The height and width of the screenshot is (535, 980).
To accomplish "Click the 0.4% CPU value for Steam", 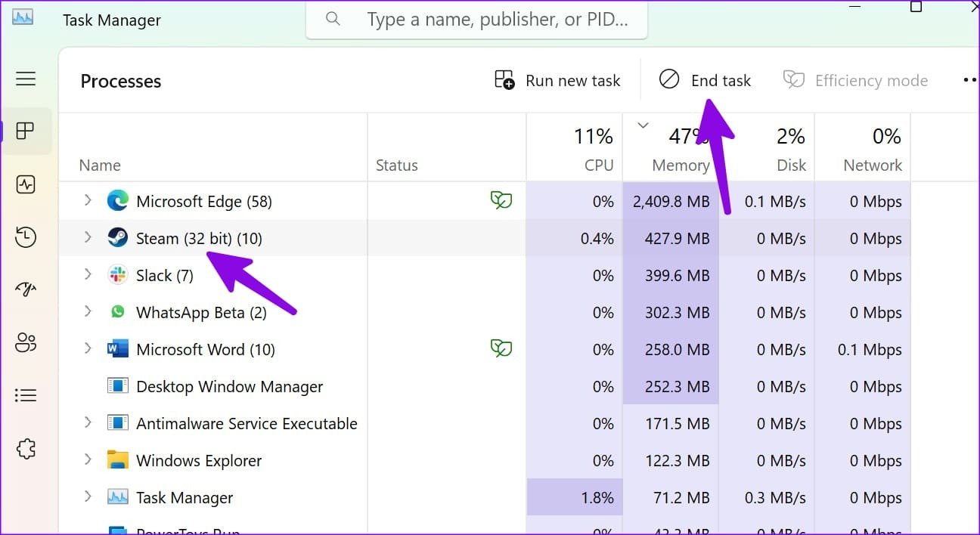I will (x=597, y=239).
